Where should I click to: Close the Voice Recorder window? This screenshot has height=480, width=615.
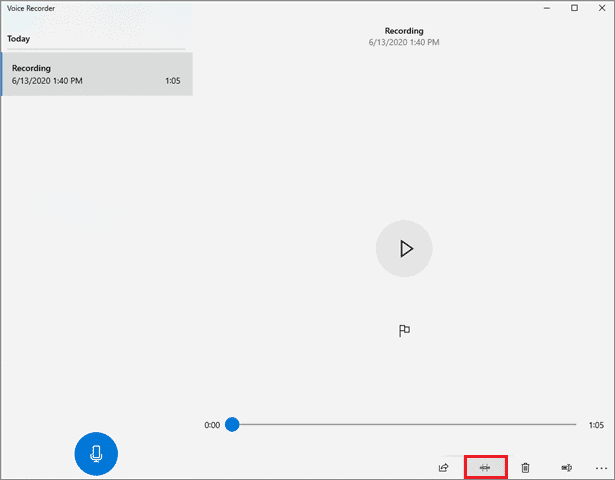click(x=602, y=8)
